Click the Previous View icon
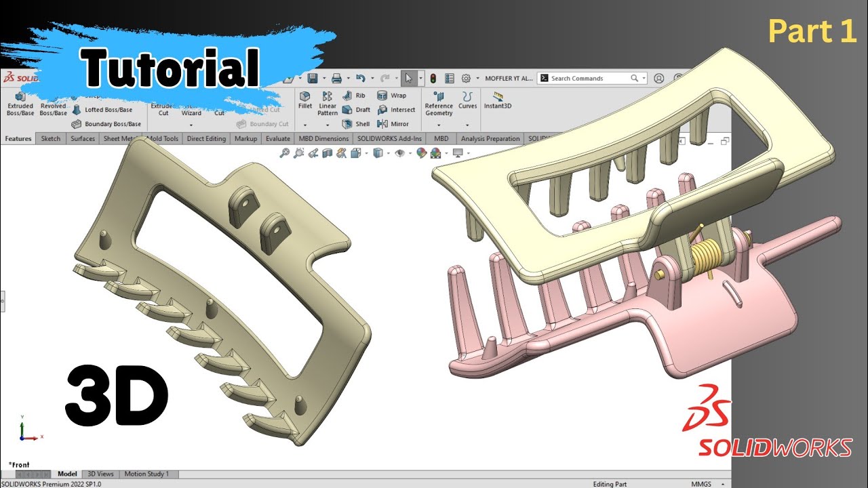This screenshot has width=868, height=488. pyautogui.click(x=313, y=153)
